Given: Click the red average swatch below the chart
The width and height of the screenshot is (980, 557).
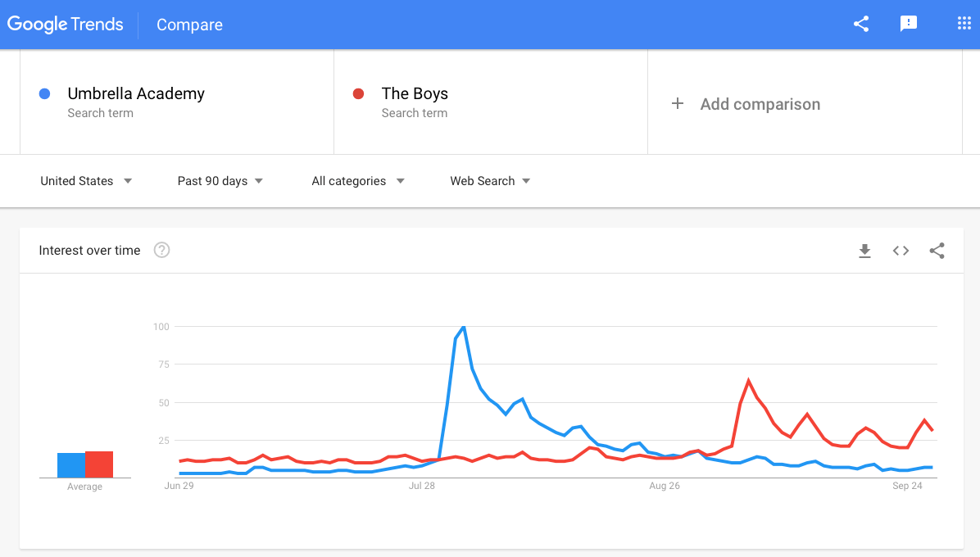Looking at the screenshot, I should point(100,464).
